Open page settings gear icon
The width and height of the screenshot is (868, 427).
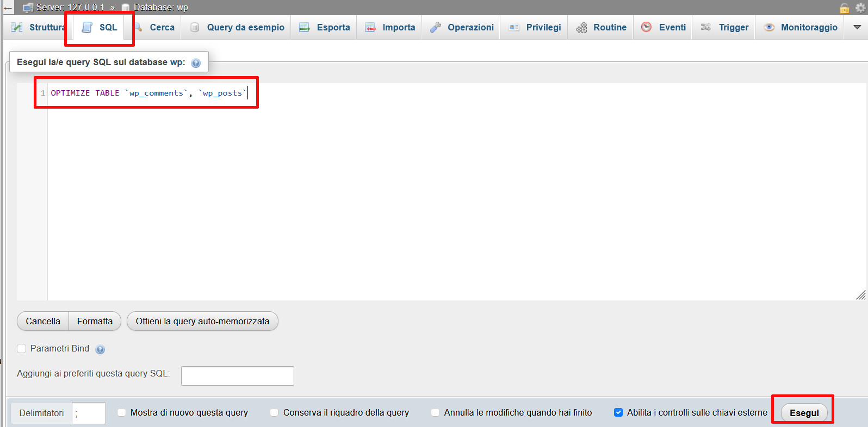coord(860,8)
